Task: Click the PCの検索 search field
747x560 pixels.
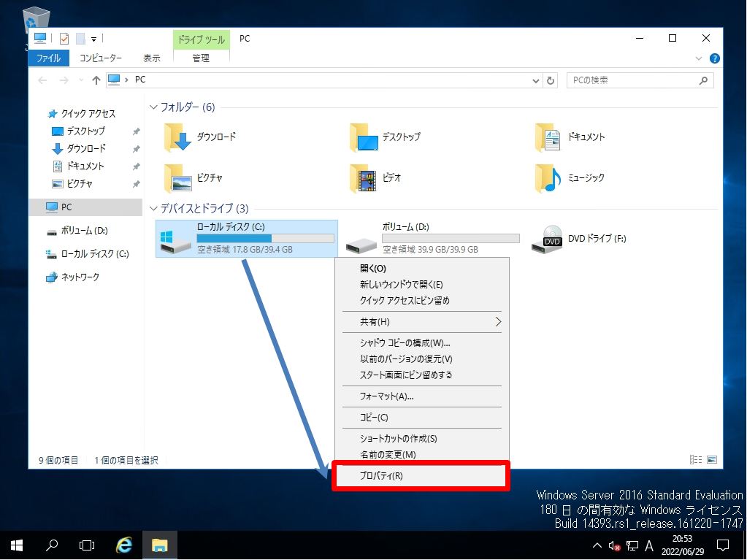Action: pyautogui.click(x=640, y=80)
